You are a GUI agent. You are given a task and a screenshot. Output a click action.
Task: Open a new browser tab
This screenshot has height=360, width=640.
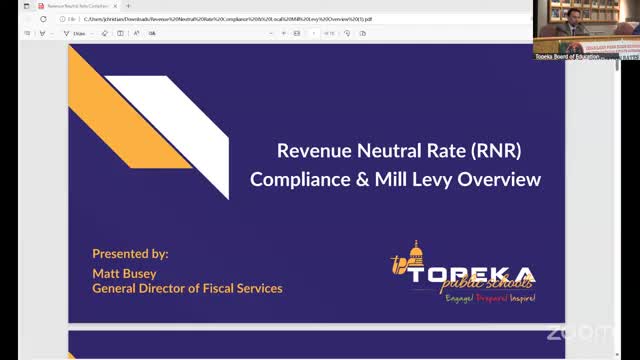(128, 6)
